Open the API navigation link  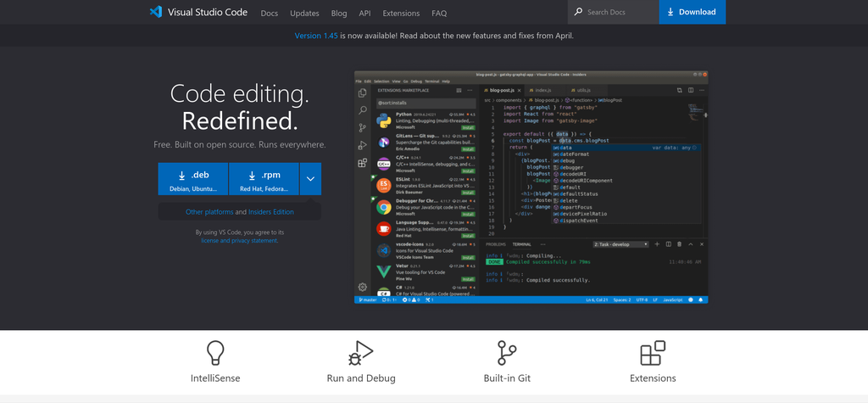click(364, 14)
